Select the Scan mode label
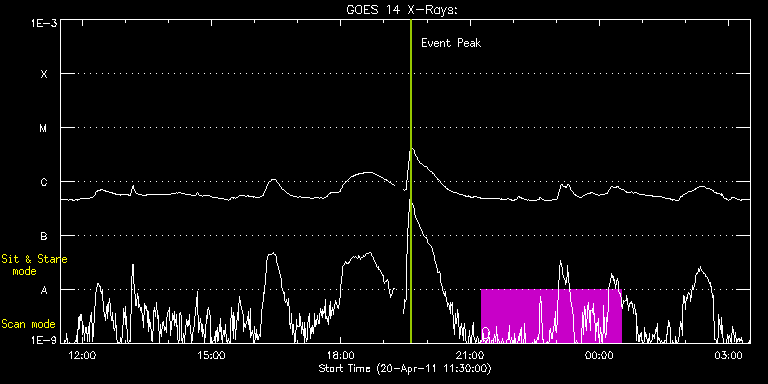 click(28, 324)
